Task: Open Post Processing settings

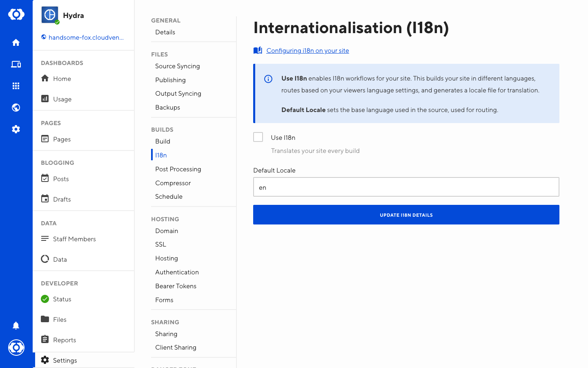Action: (178, 169)
